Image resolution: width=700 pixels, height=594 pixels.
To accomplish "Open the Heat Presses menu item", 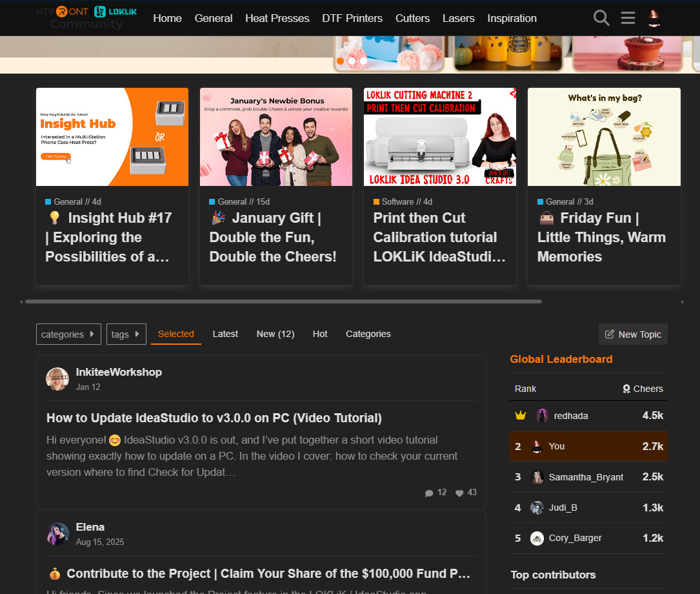I will click(277, 18).
